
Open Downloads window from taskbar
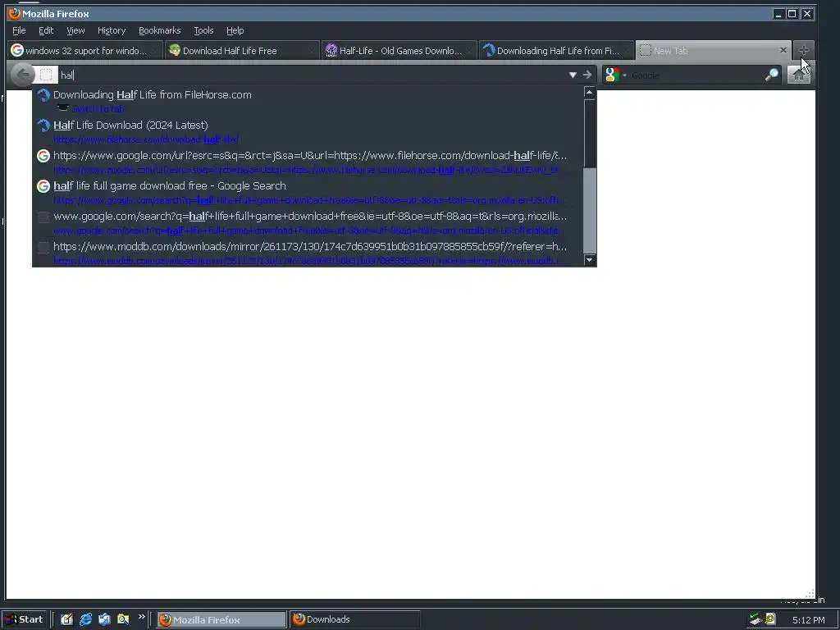click(x=354, y=619)
